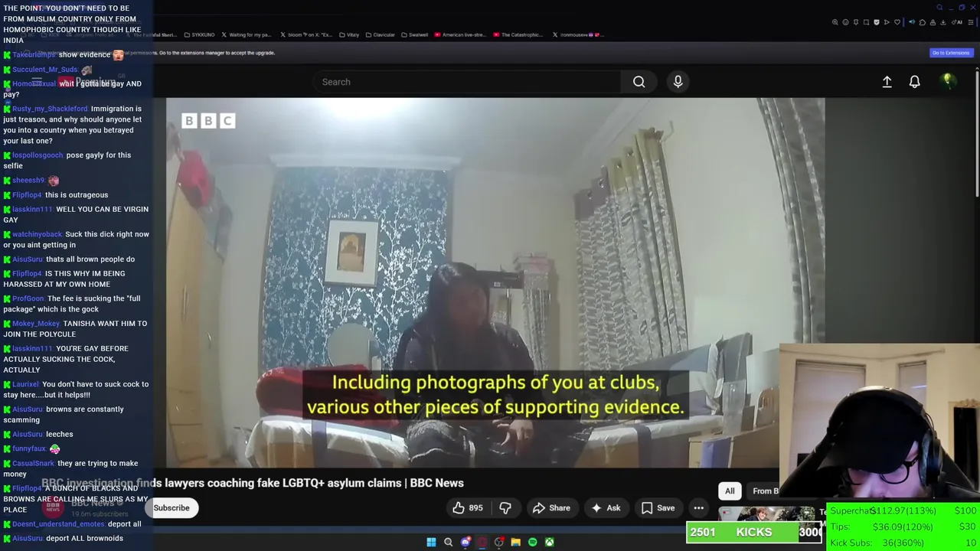Viewport: 980px width, 551px height.
Task: Click the browser tab search icon
Action: [939, 8]
